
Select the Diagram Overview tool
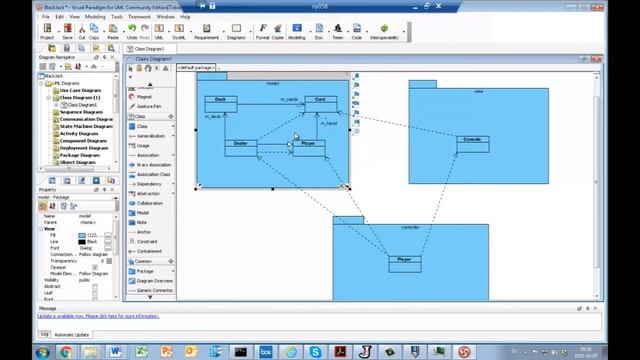pos(151,281)
